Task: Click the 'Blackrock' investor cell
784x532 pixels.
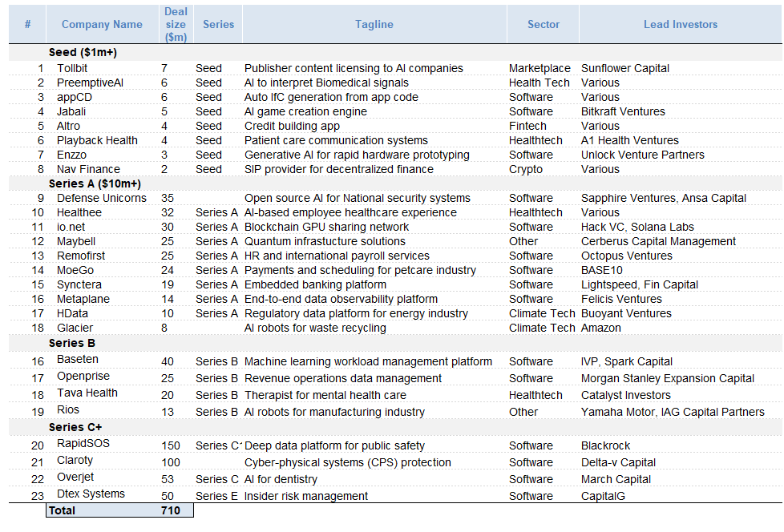Action: click(605, 446)
